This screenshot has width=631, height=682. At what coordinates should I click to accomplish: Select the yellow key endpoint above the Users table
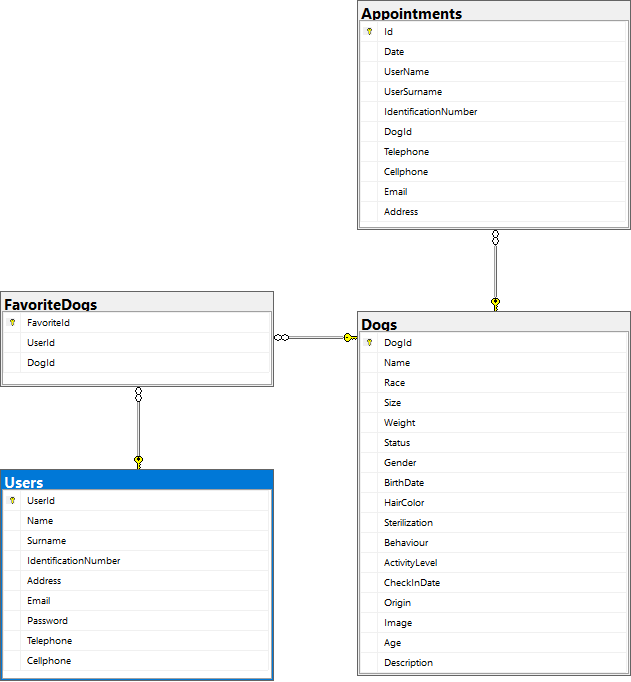coord(138,462)
